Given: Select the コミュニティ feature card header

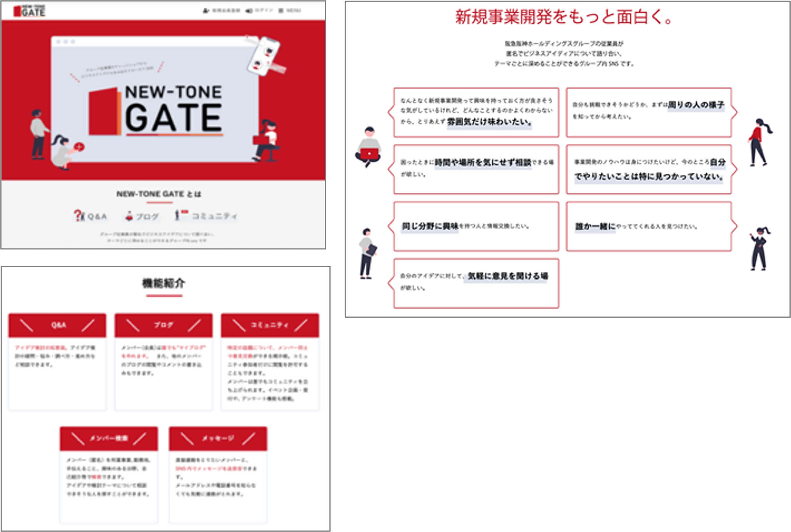Looking at the screenshot, I should click(270, 325).
